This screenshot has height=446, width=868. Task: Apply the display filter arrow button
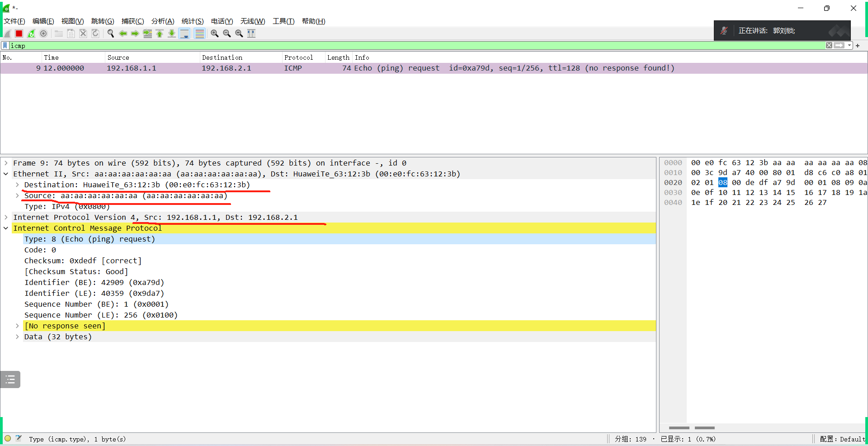[840, 45]
